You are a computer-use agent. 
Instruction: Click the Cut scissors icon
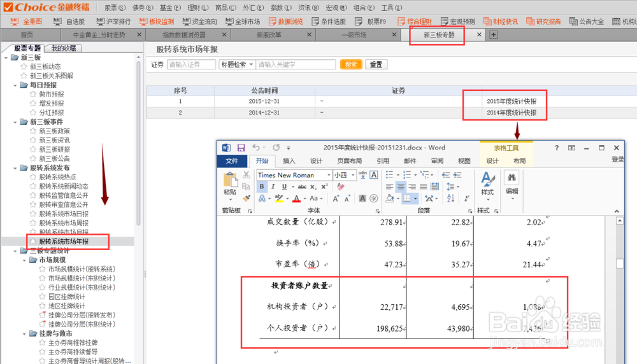[246, 175]
